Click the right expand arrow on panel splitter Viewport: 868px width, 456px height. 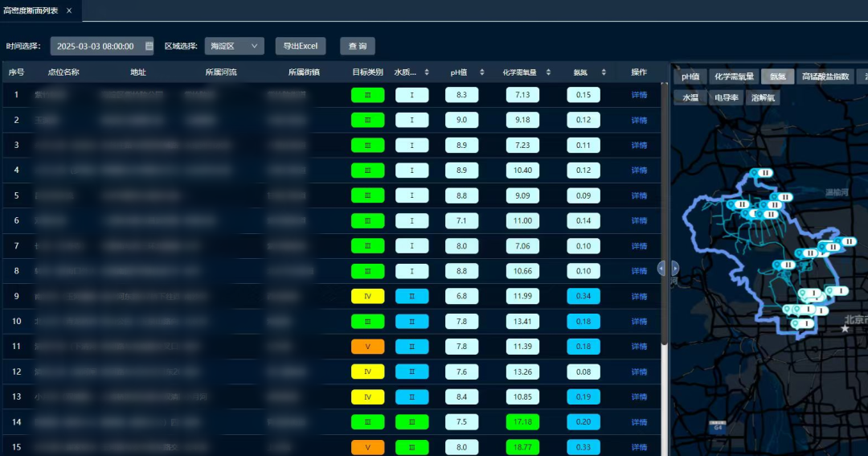tap(675, 269)
